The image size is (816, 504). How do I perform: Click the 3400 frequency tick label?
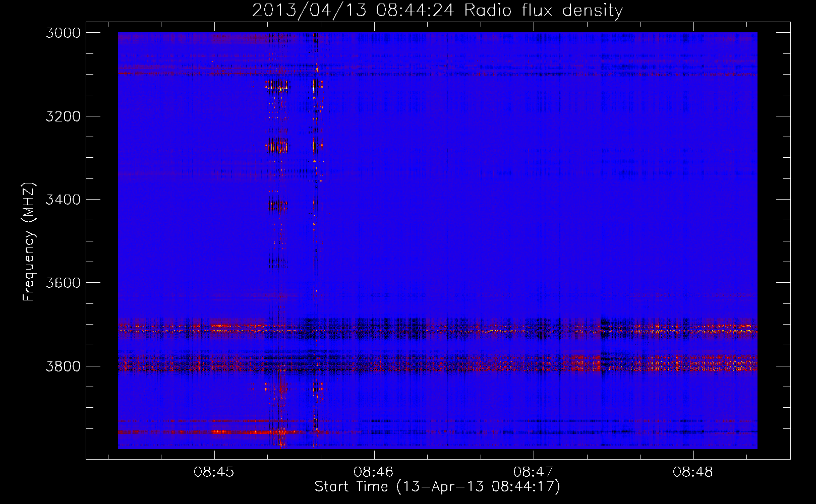click(63, 200)
